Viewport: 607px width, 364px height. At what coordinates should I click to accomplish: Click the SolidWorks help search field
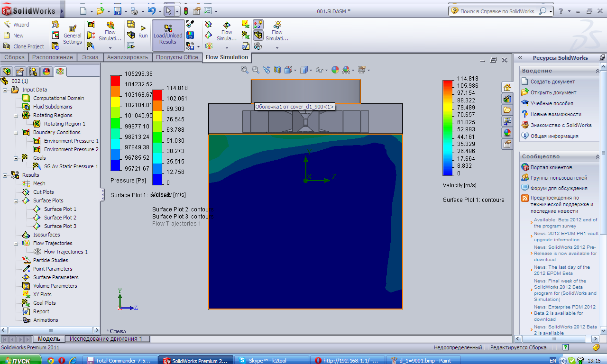(x=497, y=11)
